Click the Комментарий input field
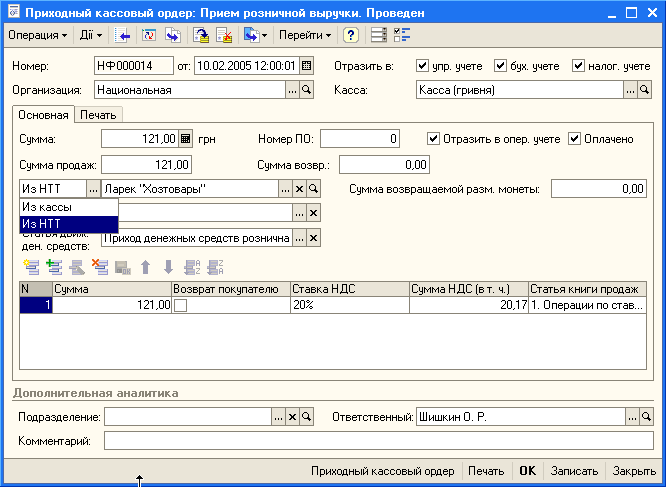This screenshot has width=666, height=487. point(378,441)
